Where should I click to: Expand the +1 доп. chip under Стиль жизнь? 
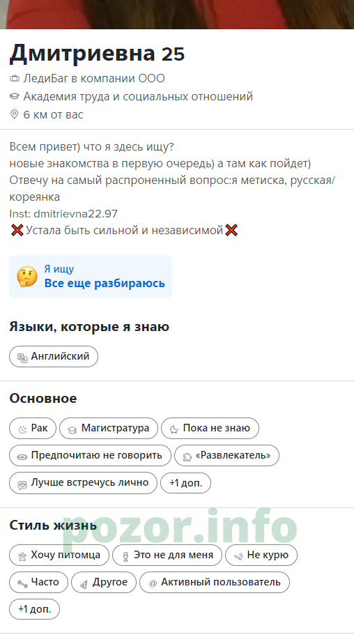[35, 609]
